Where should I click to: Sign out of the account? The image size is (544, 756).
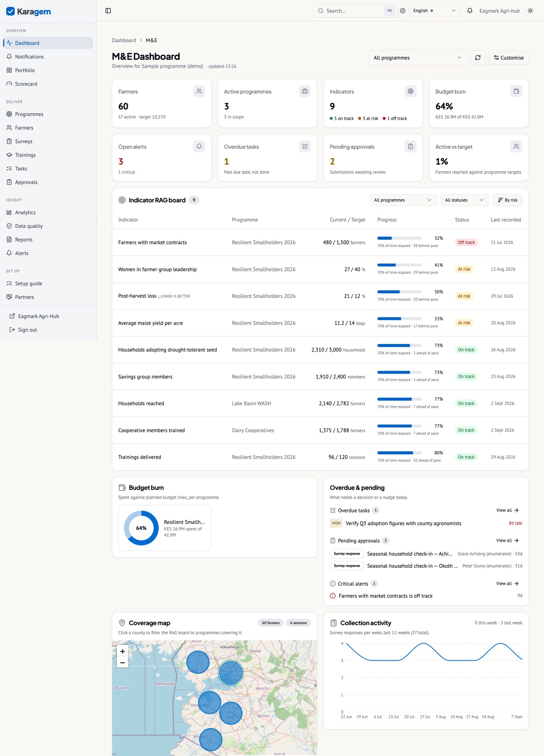tap(48, 330)
